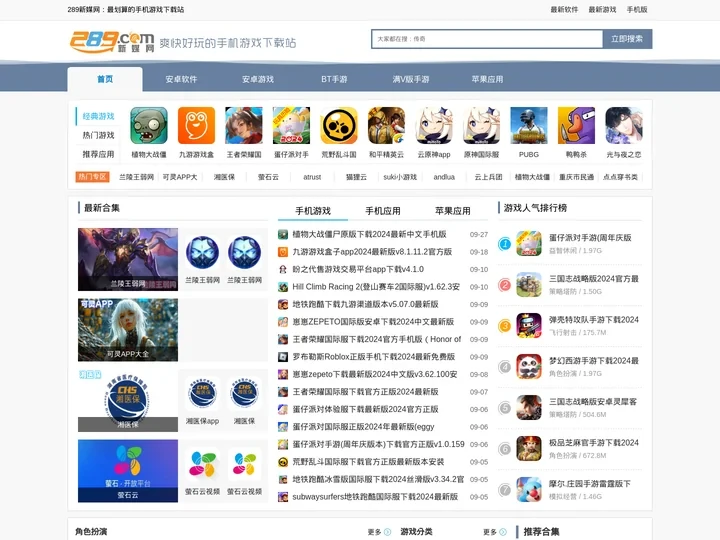The image size is (720, 540).
Task: Open the 蛋仔派对手 game icon
Action: coord(291,125)
